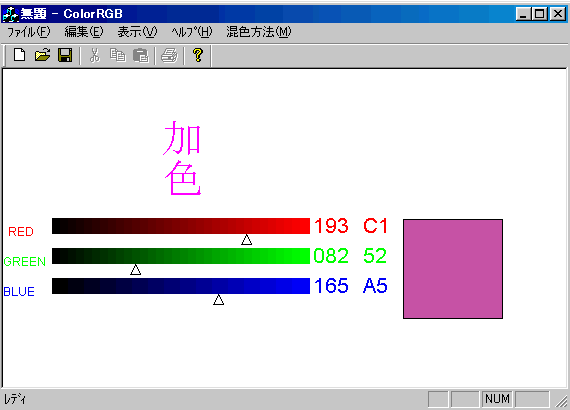Image resolution: width=570 pixels, height=410 pixels.
Task: Click the Copy toolbar icon
Action: point(117,55)
